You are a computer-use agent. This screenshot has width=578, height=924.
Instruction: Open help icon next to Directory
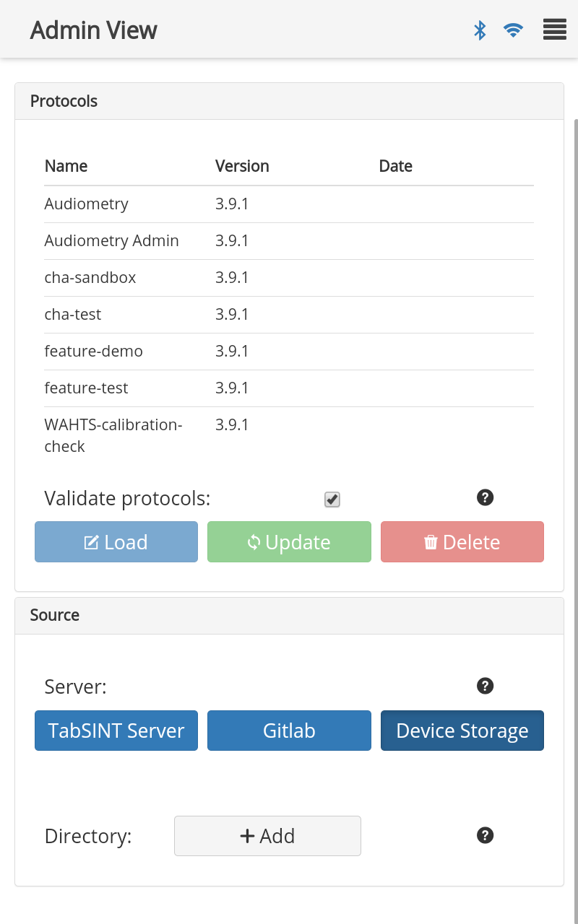coord(486,835)
